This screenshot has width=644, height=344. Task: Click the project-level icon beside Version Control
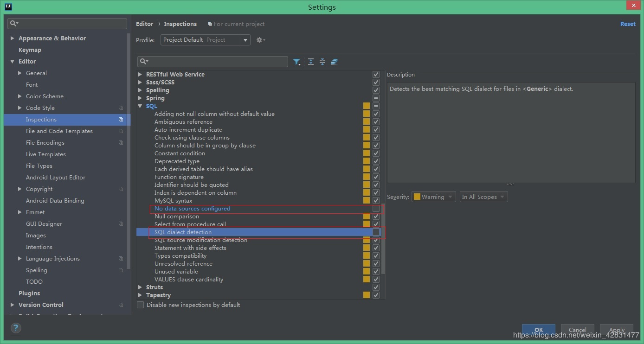121,305
